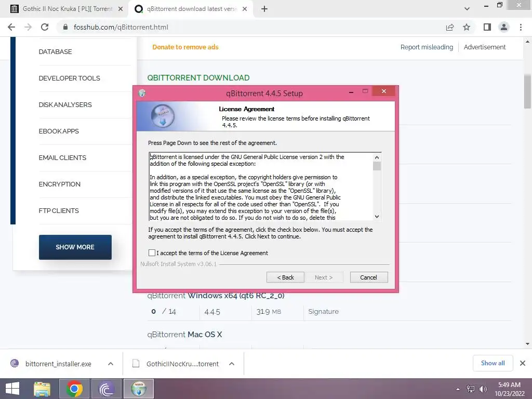
Task: Click the Signature link for Windows x64
Action: pyautogui.click(x=323, y=312)
